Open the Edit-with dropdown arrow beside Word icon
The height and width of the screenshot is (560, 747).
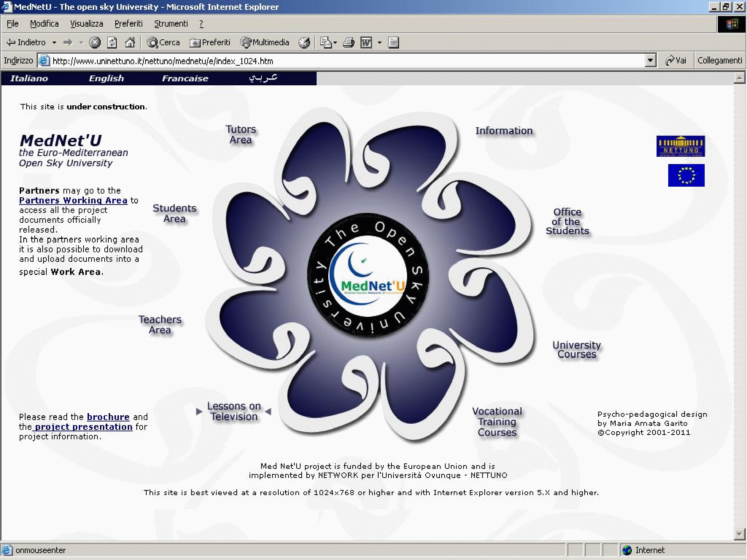click(x=379, y=43)
